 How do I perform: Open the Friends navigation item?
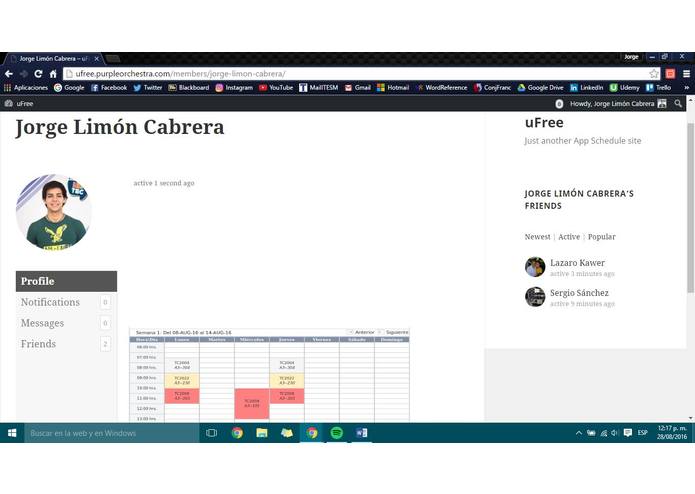click(x=66, y=344)
